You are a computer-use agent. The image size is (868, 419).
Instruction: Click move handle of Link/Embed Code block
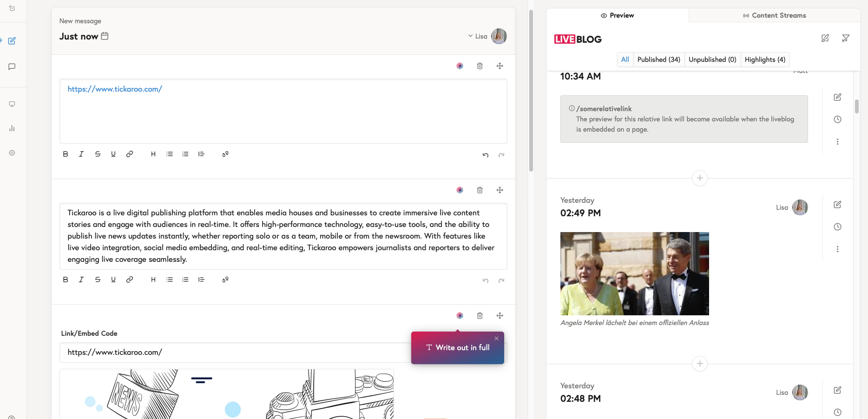click(500, 316)
